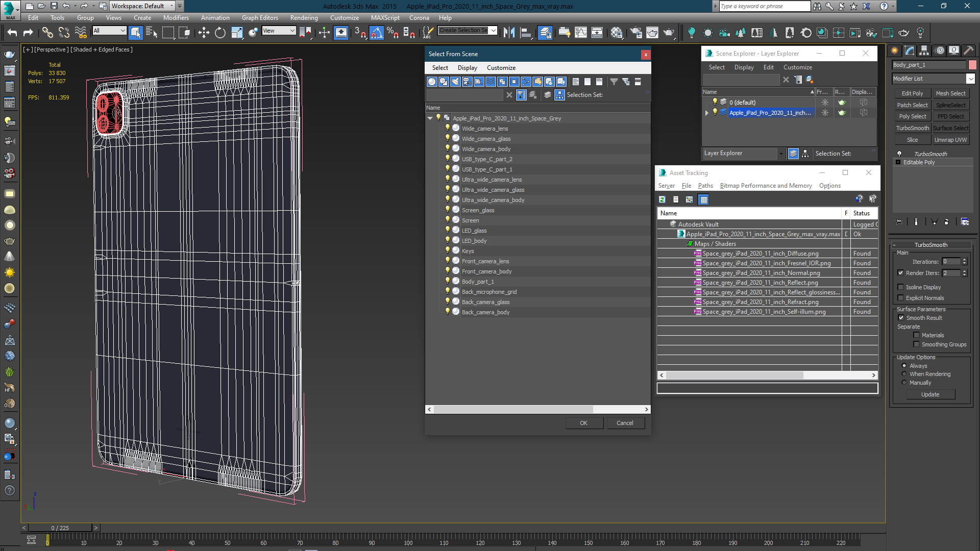Open the Modify command panel tab

pyautogui.click(x=910, y=50)
